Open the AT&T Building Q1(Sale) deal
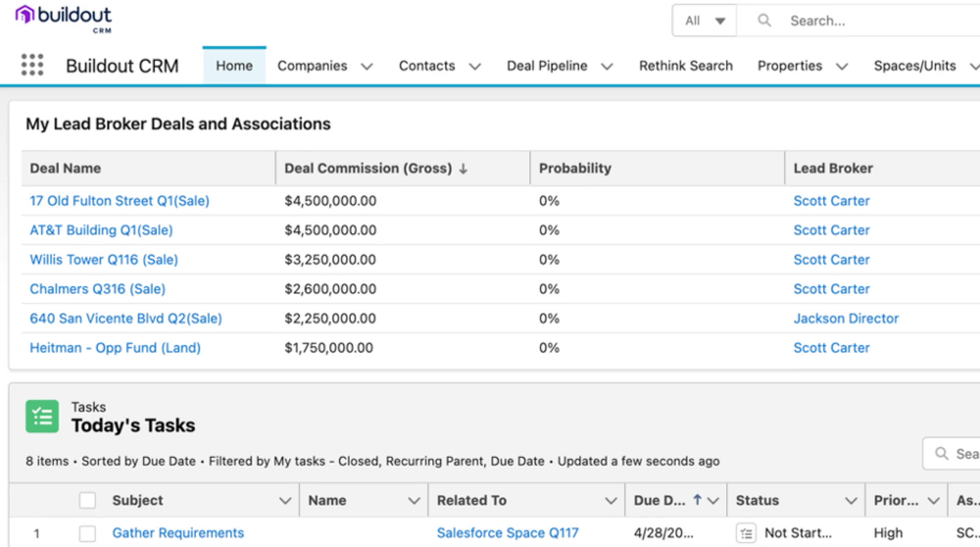 [101, 230]
